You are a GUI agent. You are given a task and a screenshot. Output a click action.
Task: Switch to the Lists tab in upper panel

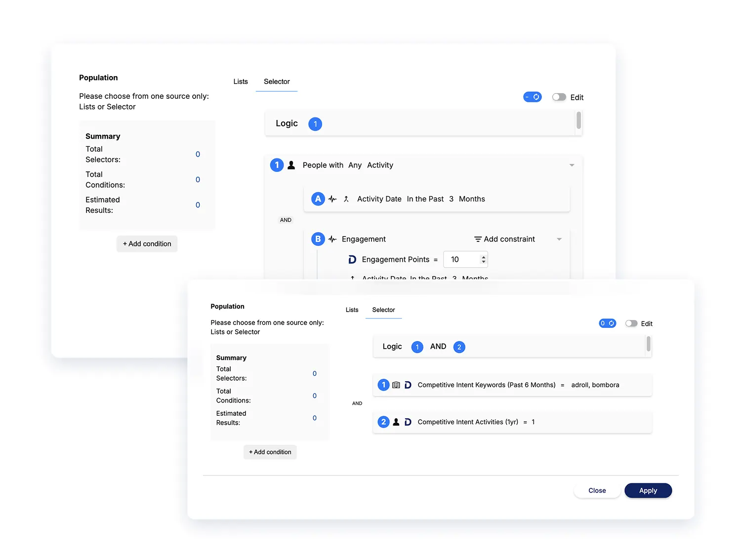click(x=241, y=81)
